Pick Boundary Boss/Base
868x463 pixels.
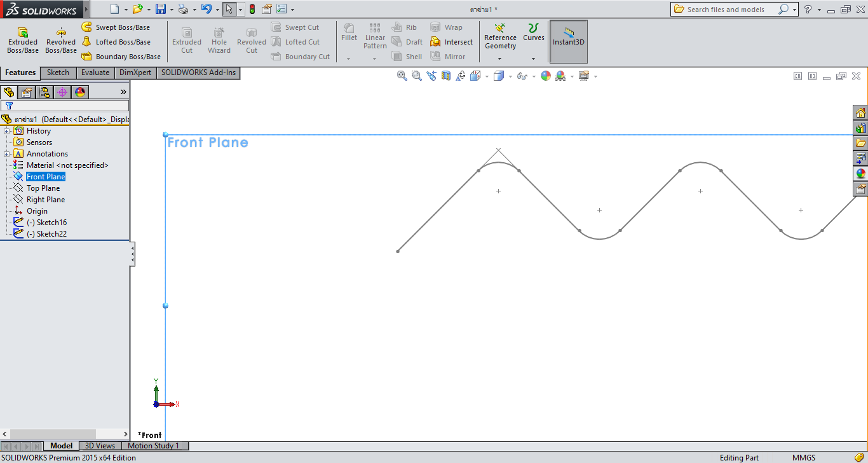(x=121, y=57)
